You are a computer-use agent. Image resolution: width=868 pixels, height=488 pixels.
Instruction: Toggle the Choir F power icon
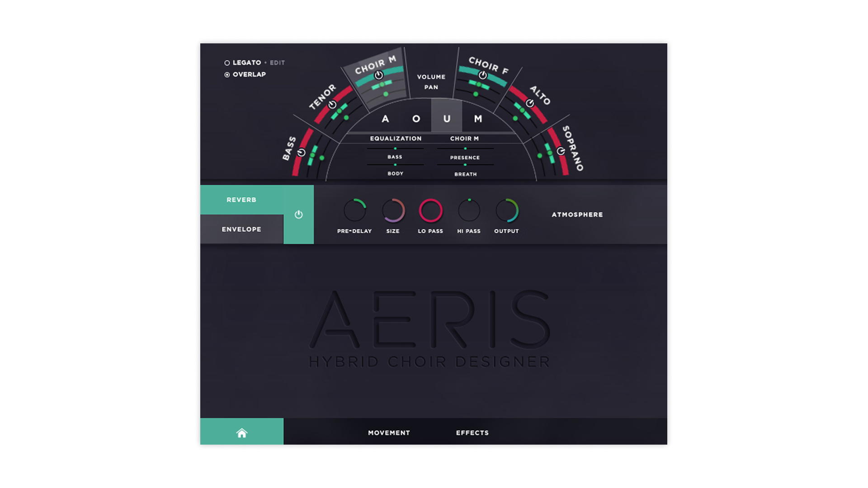click(x=483, y=75)
